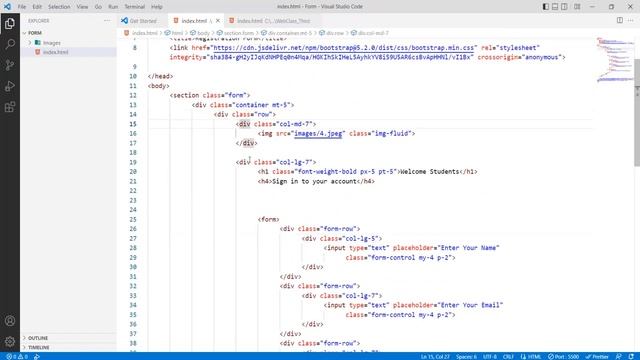This screenshot has height=360, width=640.
Task: Open the Manage gear icon
Action: [x=10, y=341]
